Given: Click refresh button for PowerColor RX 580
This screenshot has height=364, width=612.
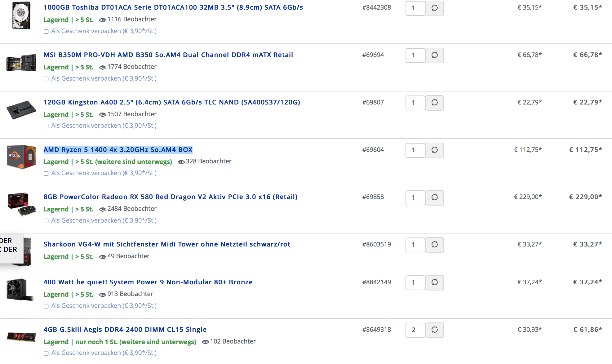Looking at the screenshot, I should 434,198.
